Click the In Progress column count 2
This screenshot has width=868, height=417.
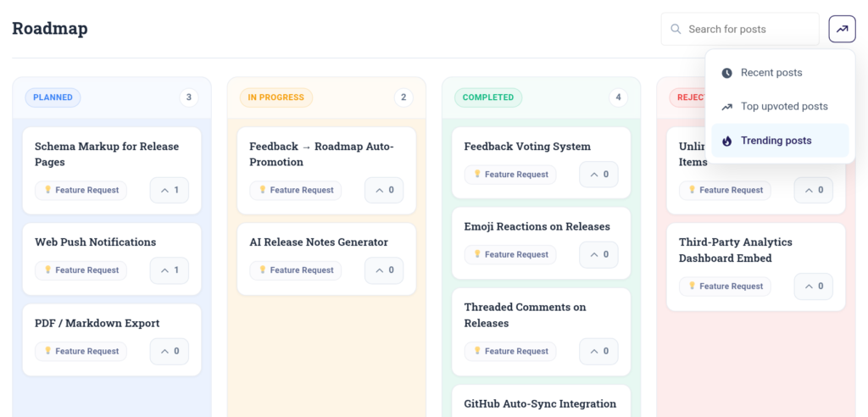pyautogui.click(x=403, y=97)
